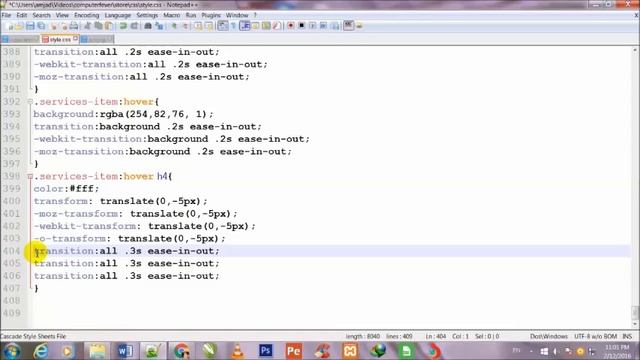Click the Open file toolbar icon
640x360 pixels.
[19, 26]
